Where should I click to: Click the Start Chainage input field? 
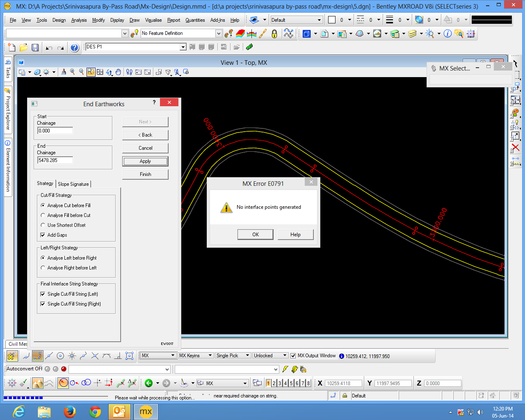(x=55, y=131)
